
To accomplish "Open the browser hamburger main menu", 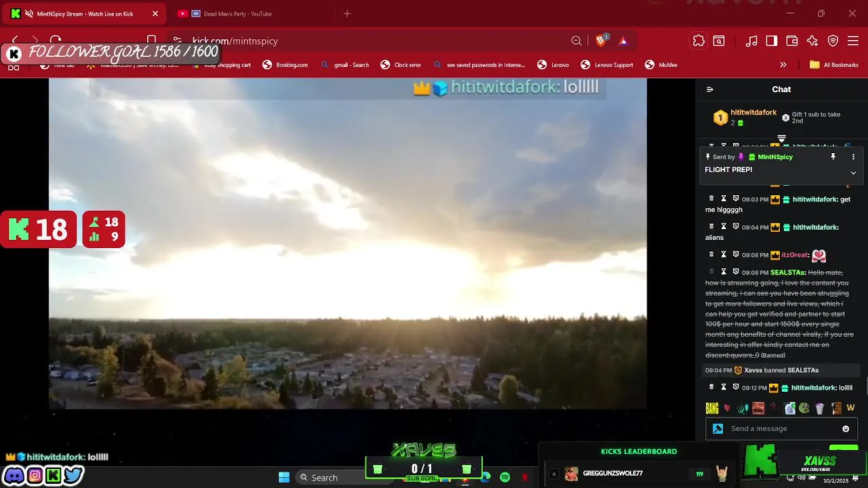I will 854,41.
